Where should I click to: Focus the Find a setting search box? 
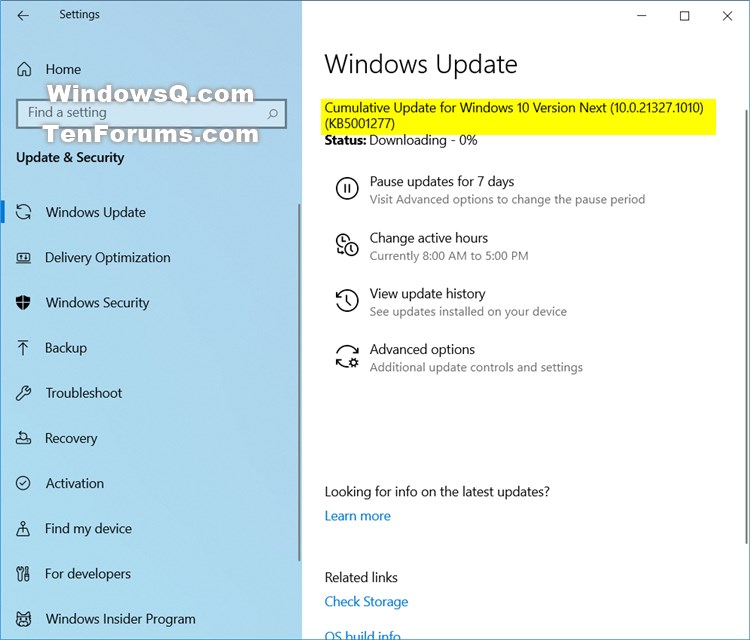(151, 113)
